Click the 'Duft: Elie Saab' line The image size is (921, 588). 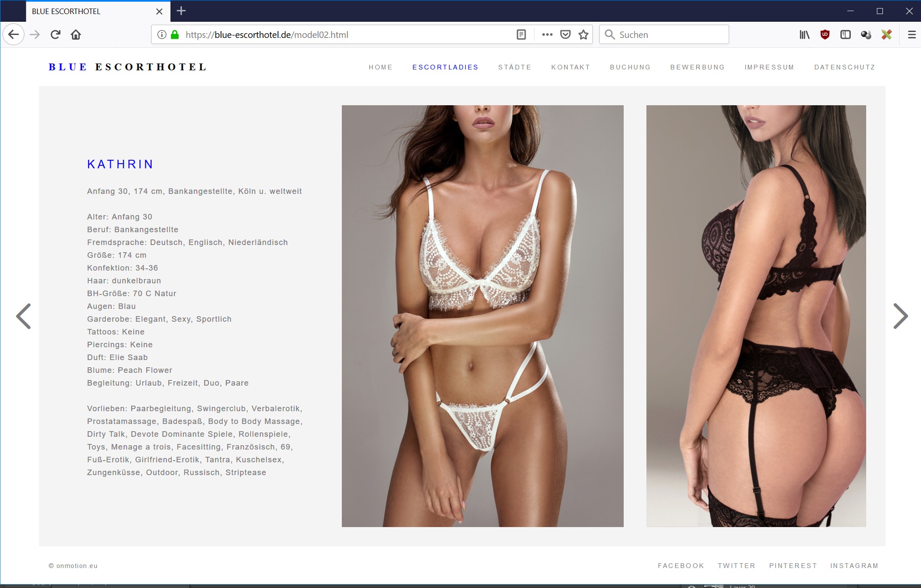click(x=117, y=357)
